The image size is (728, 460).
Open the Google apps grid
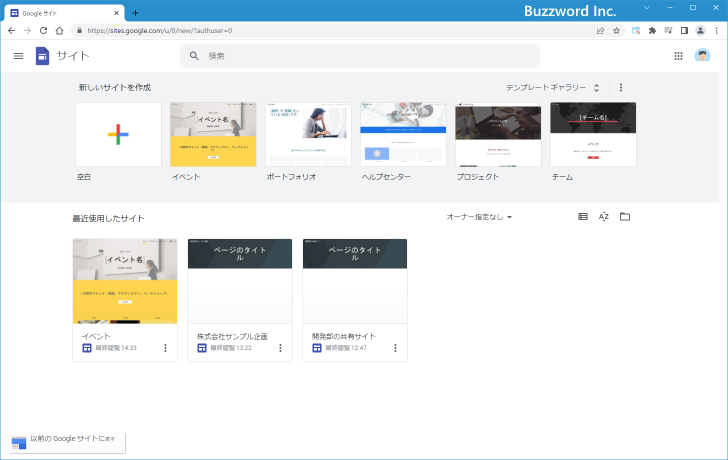point(678,56)
